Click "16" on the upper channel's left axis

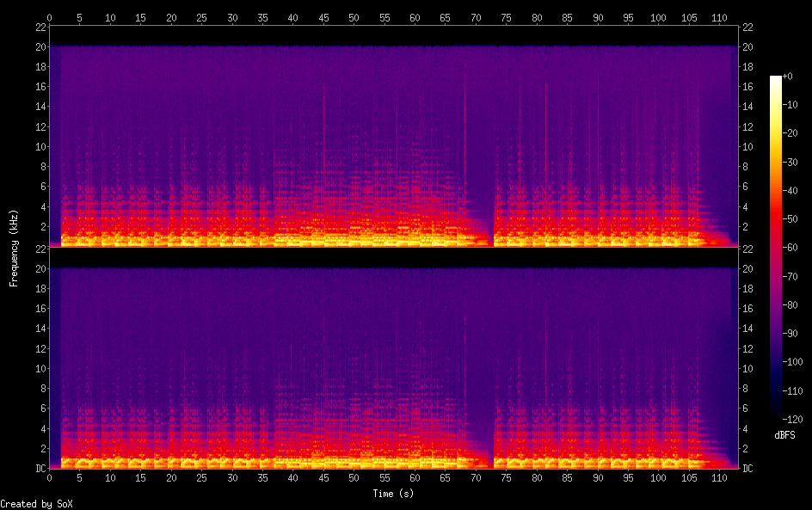tap(41, 87)
